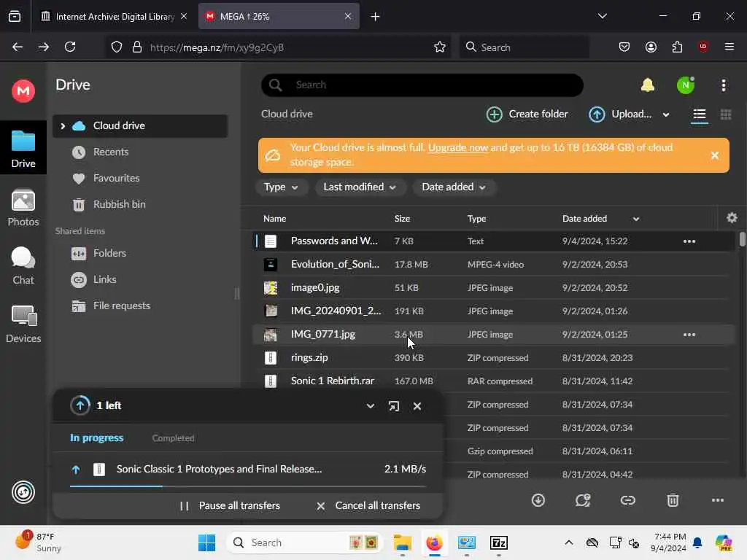Viewport: 747px width, 560px height.
Task: Open column settings gear icon
Action: point(732,217)
